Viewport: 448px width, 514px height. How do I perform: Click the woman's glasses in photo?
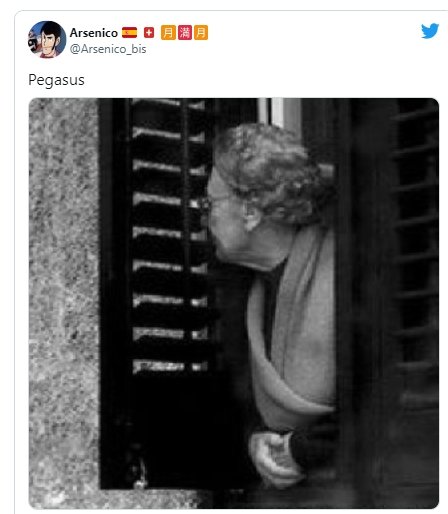click(217, 199)
